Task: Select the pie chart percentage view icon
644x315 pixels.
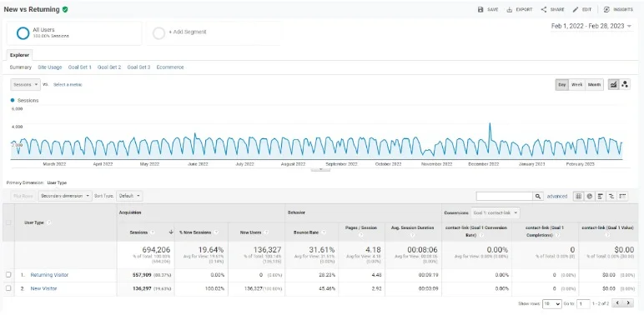Action: click(x=590, y=197)
